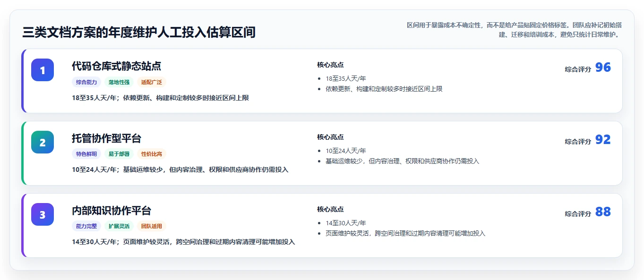Image resolution: width=644 pixels, height=280 pixels.
Task: Open the 托管协作型平台 card title
Action: pyautogui.click(x=106, y=138)
